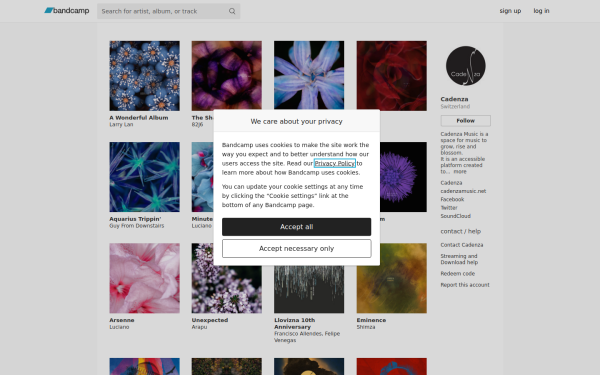The width and height of the screenshot is (600, 375).
Task: Open the Privacy Policy link
Action: [x=334, y=163]
